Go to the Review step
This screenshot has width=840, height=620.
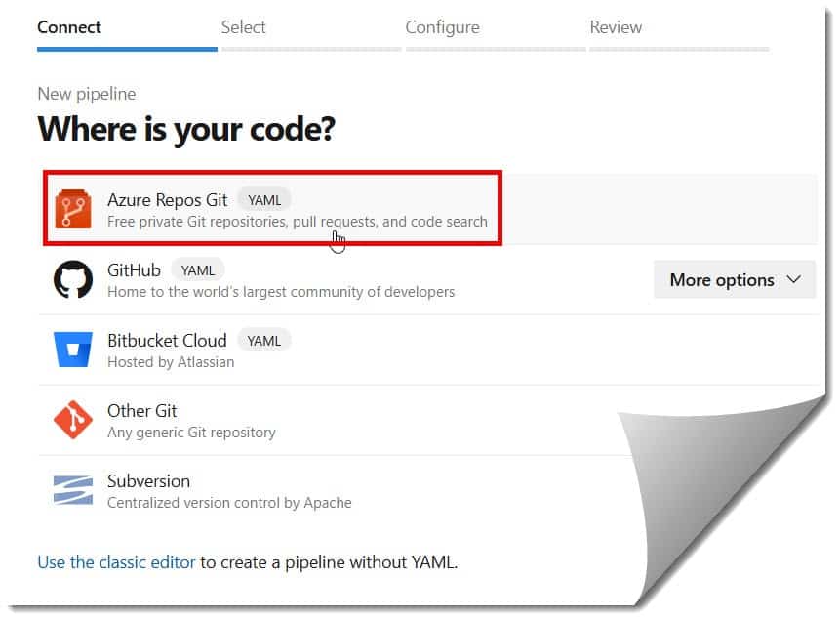tap(616, 27)
